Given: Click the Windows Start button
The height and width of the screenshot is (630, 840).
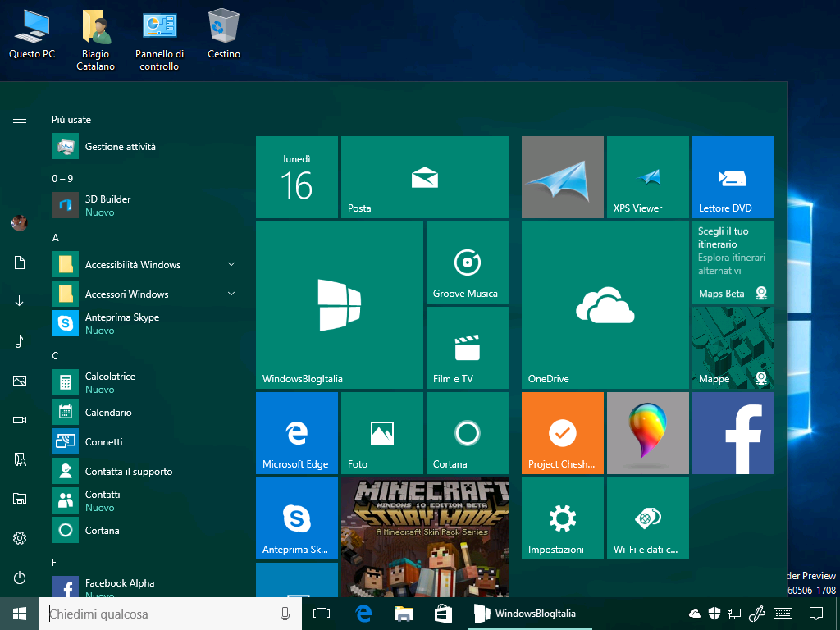Looking at the screenshot, I should [x=20, y=614].
